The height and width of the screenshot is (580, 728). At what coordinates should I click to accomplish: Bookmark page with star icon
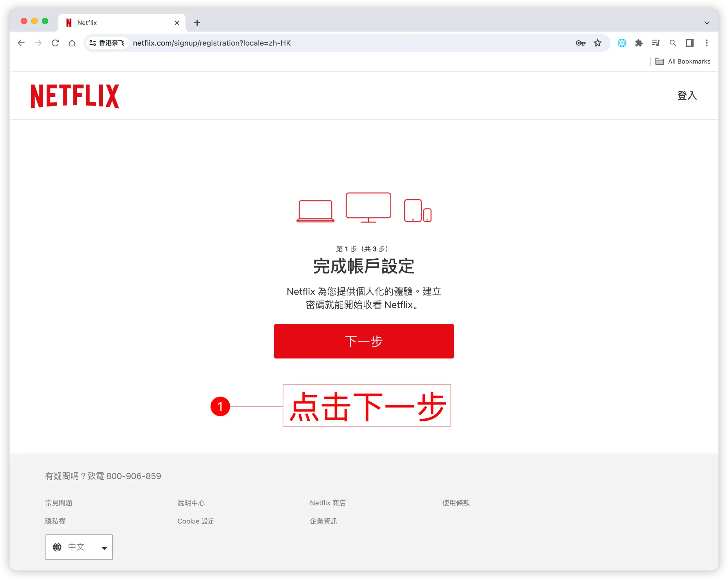point(598,43)
